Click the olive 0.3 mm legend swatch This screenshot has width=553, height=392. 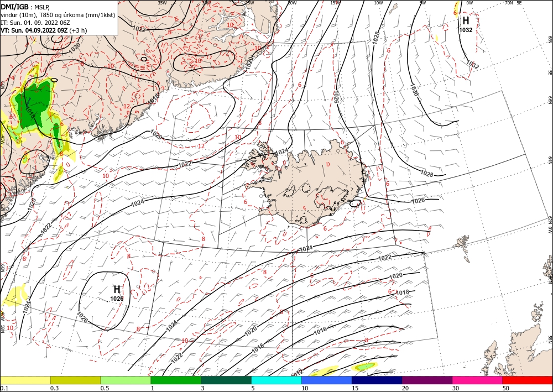click(x=75, y=380)
